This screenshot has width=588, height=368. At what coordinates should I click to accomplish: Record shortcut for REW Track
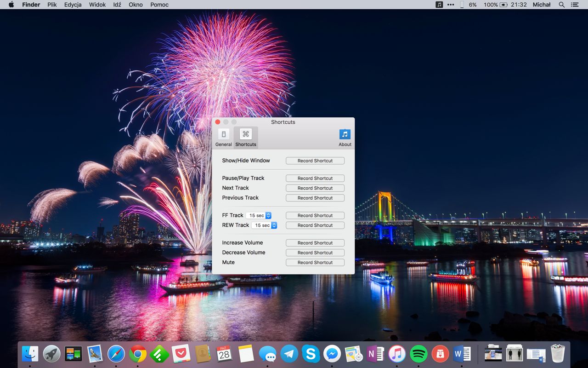pyautogui.click(x=315, y=225)
